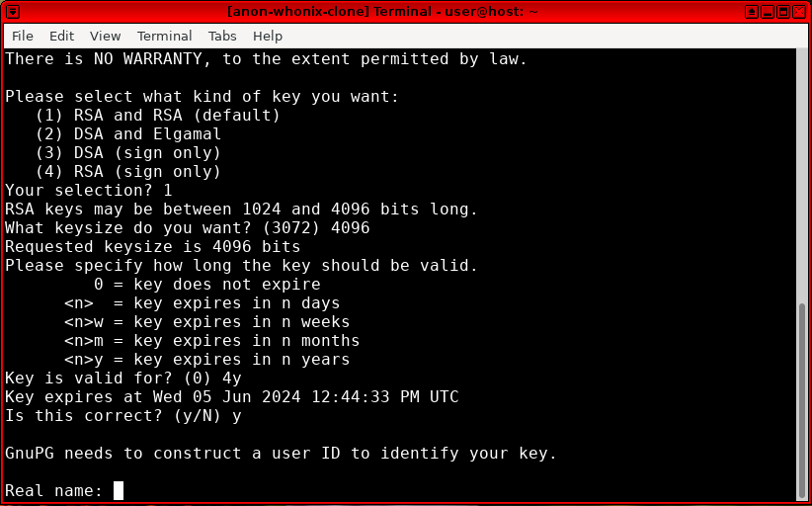Open the View menu
The image size is (812, 506).
point(105,36)
